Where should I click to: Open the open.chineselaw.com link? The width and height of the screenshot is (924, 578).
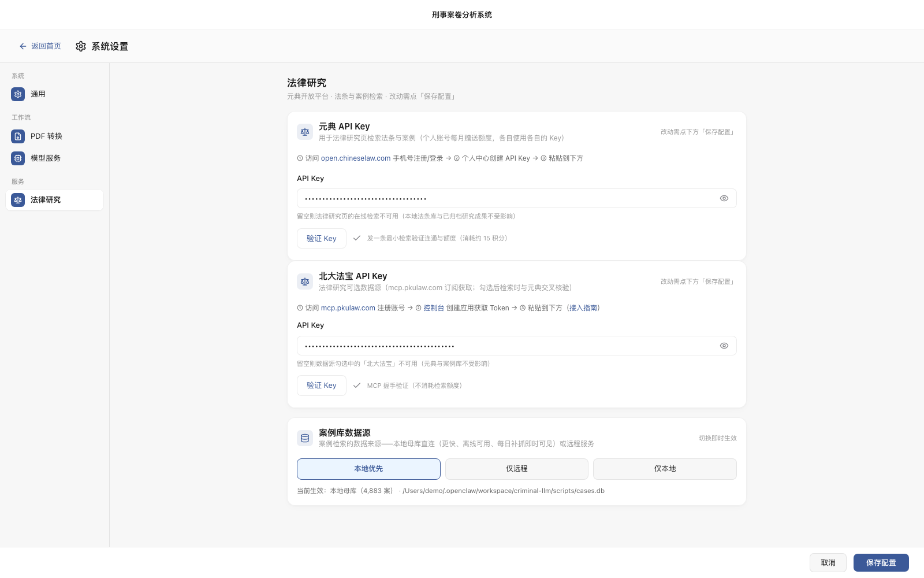click(356, 158)
